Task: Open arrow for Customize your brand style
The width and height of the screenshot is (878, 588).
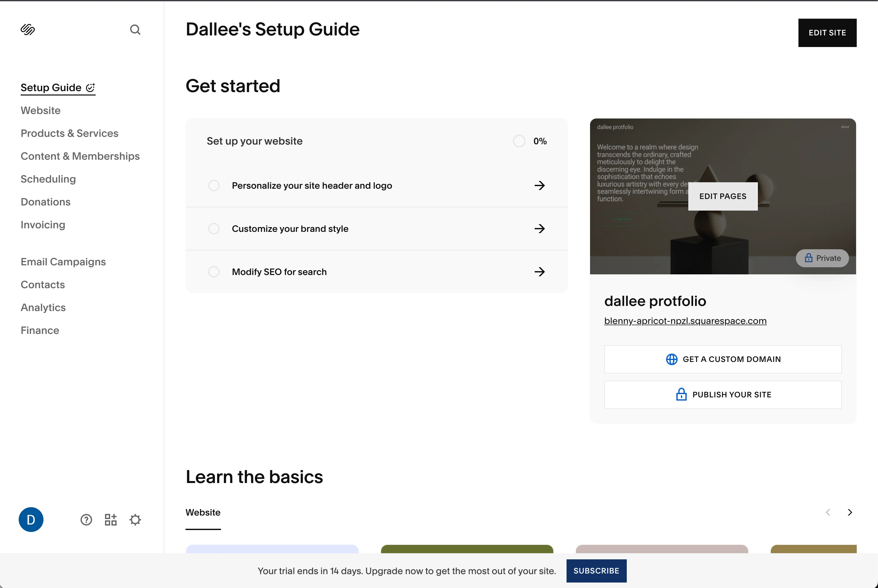Action: (x=539, y=229)
